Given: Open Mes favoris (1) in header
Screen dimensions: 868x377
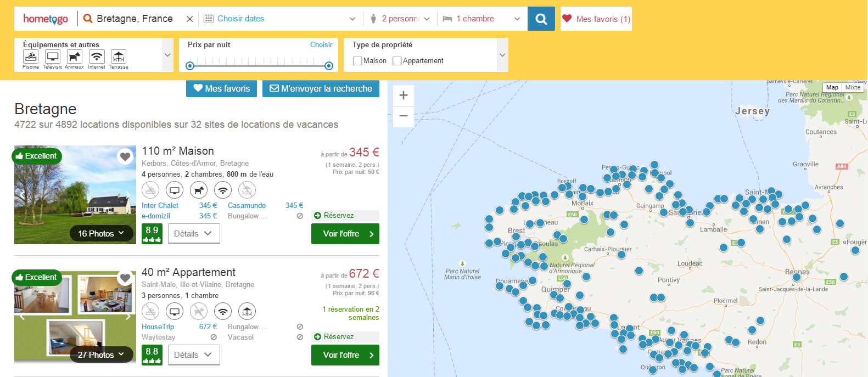Looking at the screenshot, I should [x=596, y=19].
